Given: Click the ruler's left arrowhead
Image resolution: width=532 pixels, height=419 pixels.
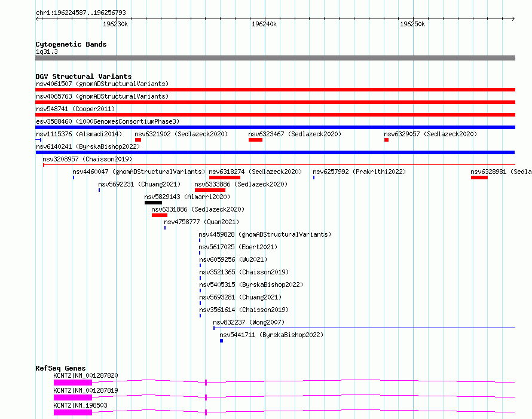Looking at the screenshot, I should click(x=38, y=19).
